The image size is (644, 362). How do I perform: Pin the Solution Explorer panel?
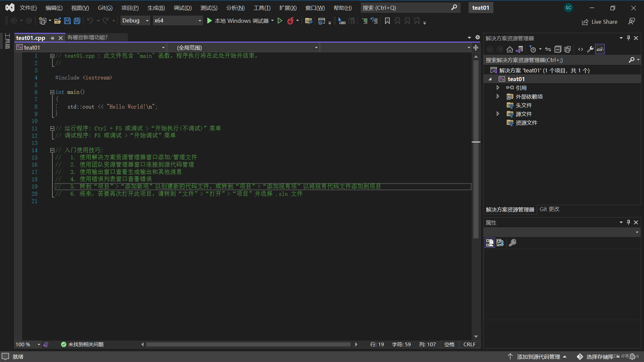click(x=629, y=38)
